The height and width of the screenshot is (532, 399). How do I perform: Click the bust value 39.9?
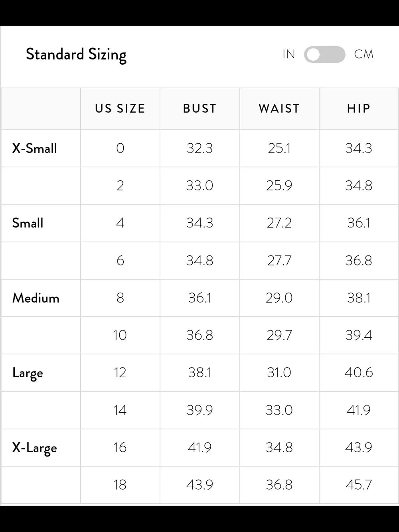point(199,410)
